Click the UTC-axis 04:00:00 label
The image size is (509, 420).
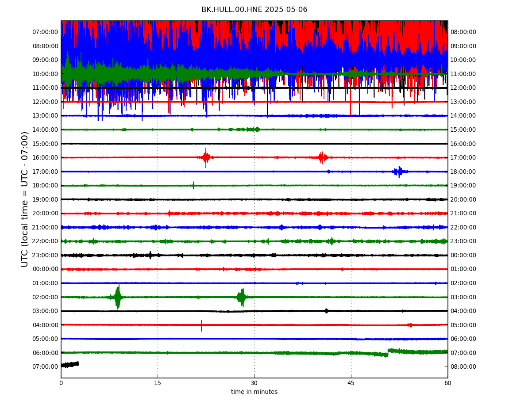[x=45, y=325]
